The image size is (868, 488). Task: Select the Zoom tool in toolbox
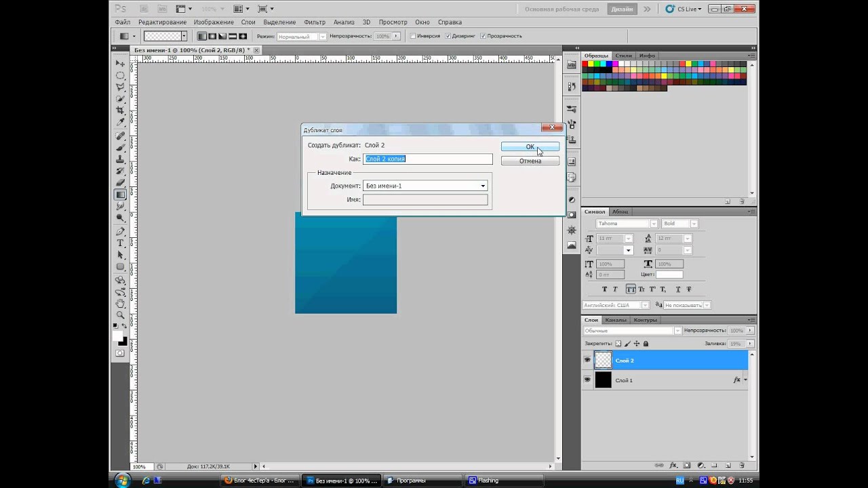coord(121,315)
